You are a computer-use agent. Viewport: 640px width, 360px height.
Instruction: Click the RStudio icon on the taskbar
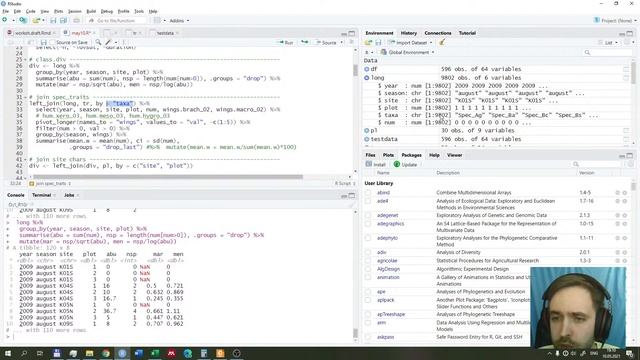122,353
